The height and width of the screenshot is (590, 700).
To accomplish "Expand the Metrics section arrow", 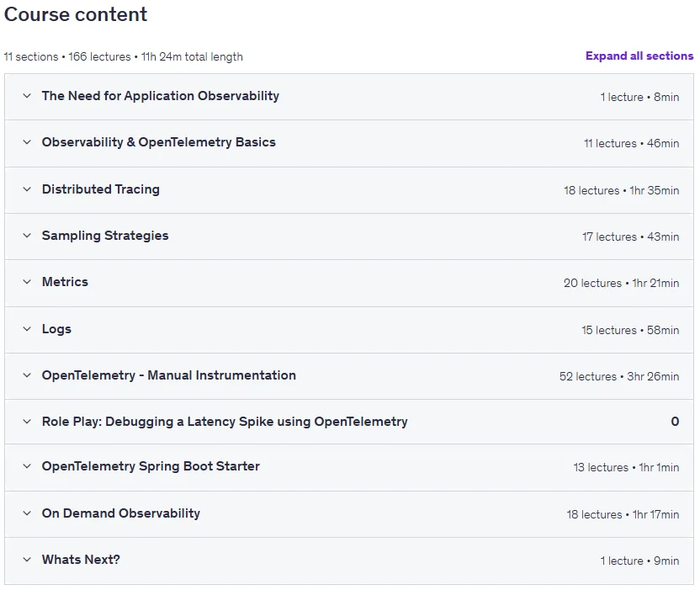I will pos(27,282).
